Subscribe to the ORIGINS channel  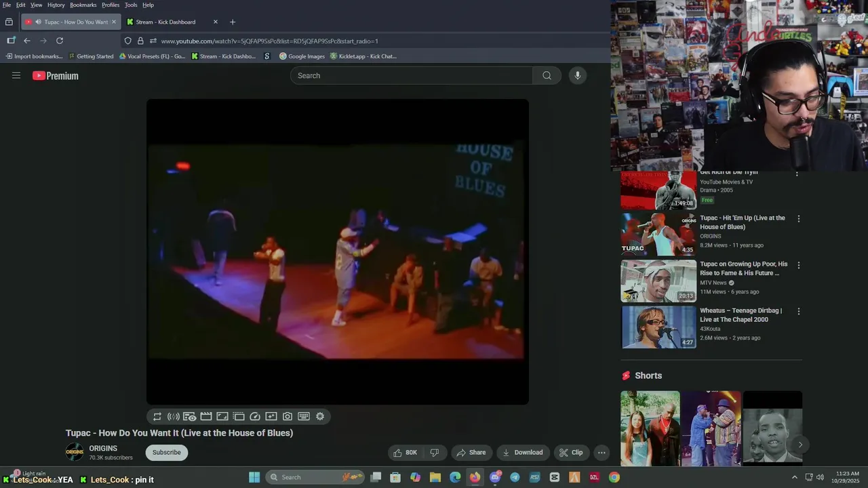pos(167,453)
